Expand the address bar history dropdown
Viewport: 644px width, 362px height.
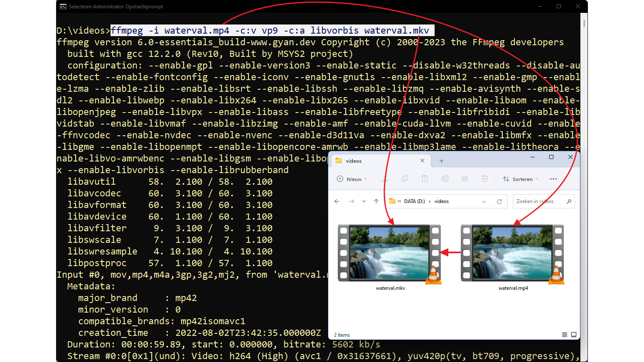click(x=484, y=201)
